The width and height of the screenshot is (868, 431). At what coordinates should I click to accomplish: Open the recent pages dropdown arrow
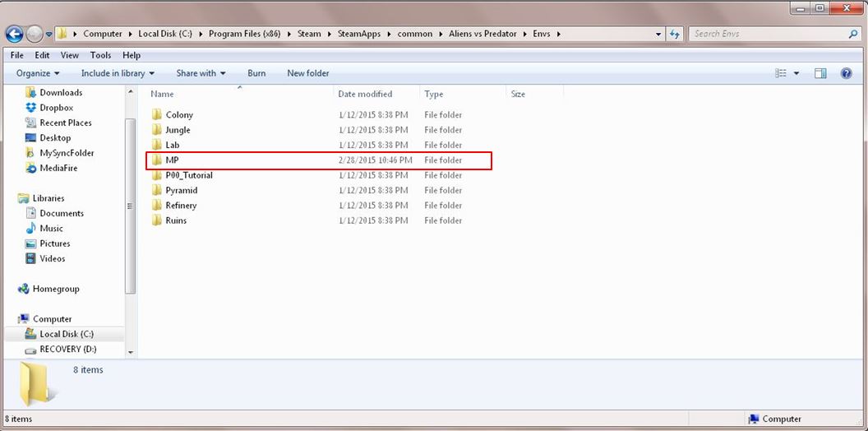coord(48,35)
